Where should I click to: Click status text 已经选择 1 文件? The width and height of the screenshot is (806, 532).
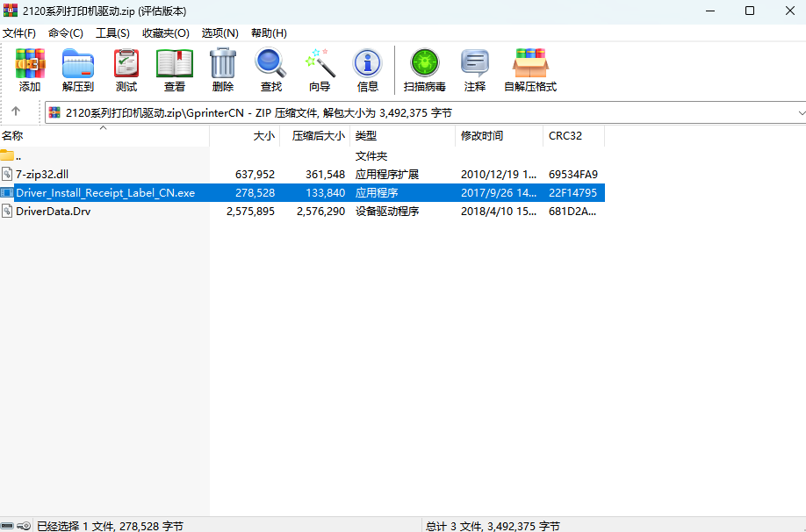point(110,526)
